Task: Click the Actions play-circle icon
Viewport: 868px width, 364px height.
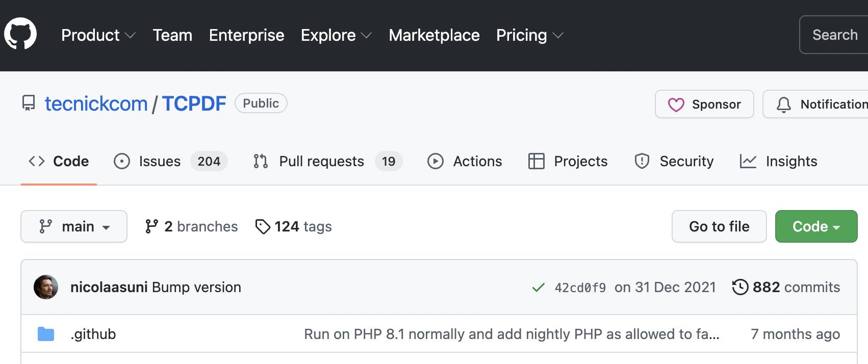Action: pyautogui.click(x=435, y=161)
